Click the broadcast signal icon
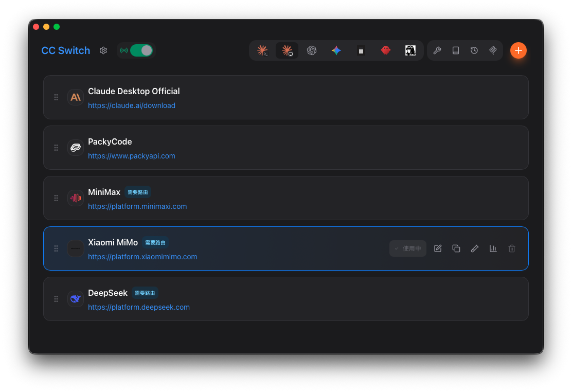Image resolution: width=572 pixels, height=392 pixels. click(124, 50)
